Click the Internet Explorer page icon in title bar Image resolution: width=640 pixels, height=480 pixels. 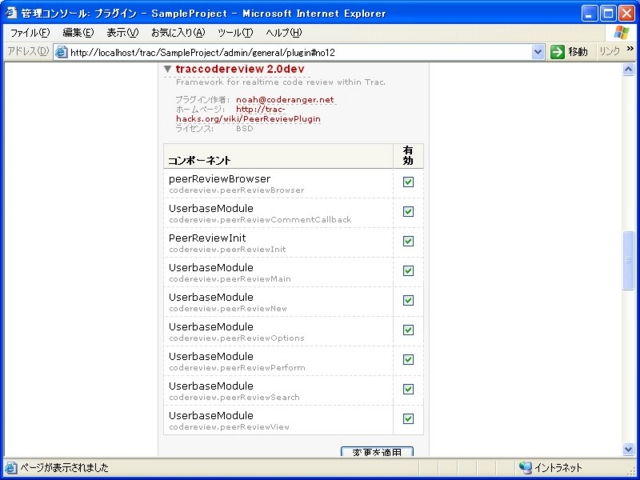tap(11, 13)
